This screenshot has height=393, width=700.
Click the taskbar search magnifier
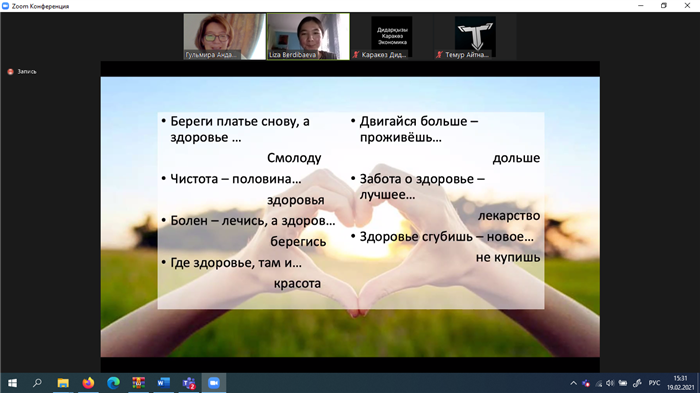coord(37,383)
